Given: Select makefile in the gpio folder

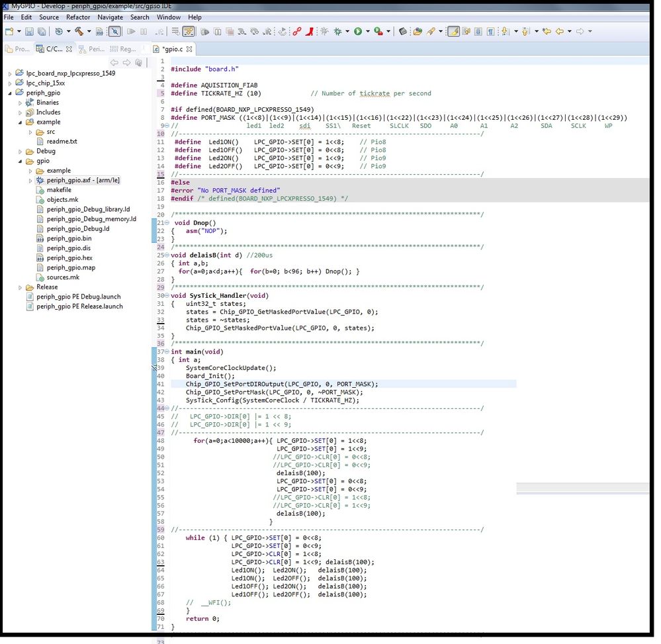Looking at the screenshot, I should 59,190.
